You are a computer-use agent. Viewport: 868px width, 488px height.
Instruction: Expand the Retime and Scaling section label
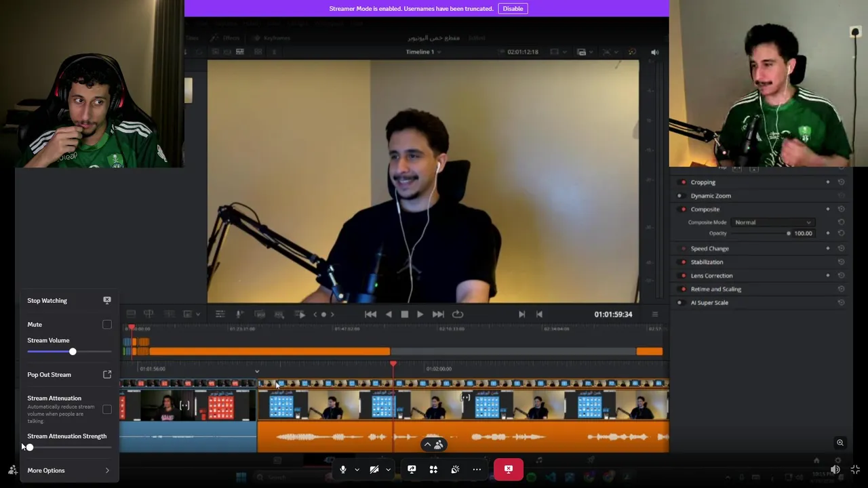pos(715,289)
